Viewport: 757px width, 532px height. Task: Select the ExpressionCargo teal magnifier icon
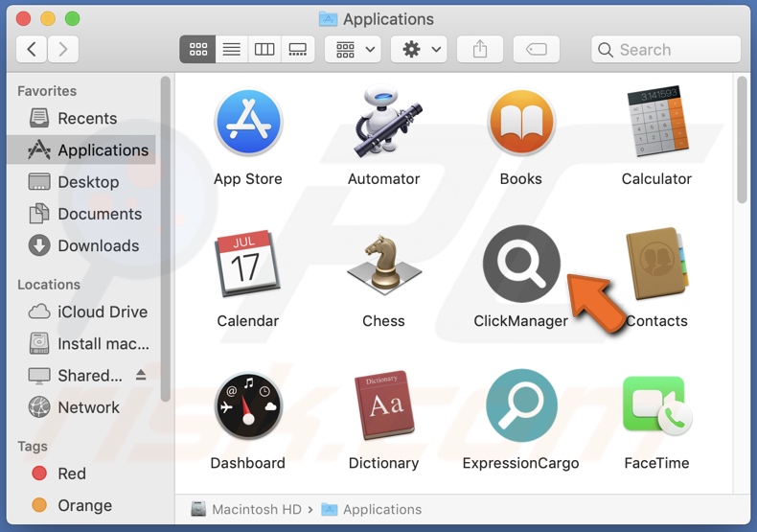click(x=521, y=405)
